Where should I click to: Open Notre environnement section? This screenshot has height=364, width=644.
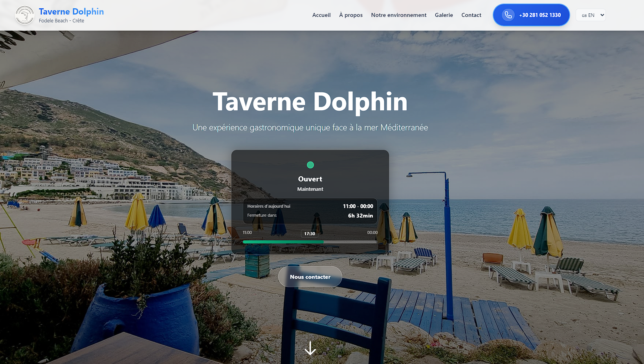click(398, 15)
